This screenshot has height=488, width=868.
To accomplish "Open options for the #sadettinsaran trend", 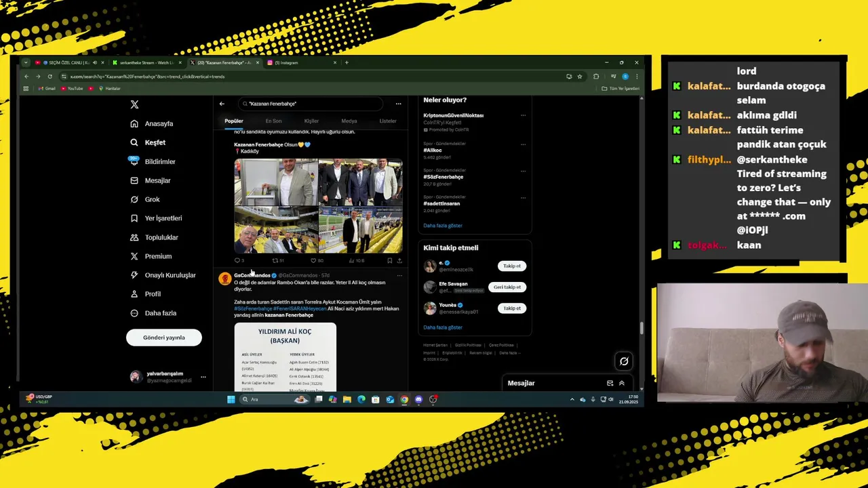I will click(x=523, y=197).
